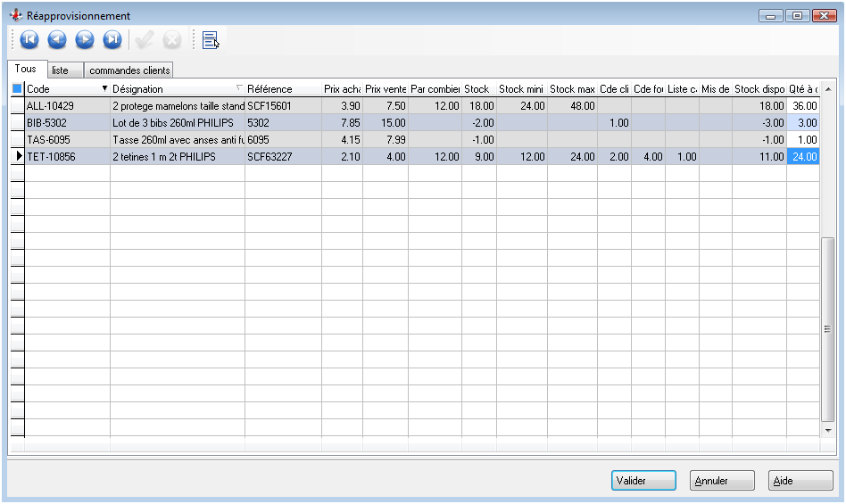Click the cancel X toolbar icon
846x504 pixels.
click(x=172, y=39)
